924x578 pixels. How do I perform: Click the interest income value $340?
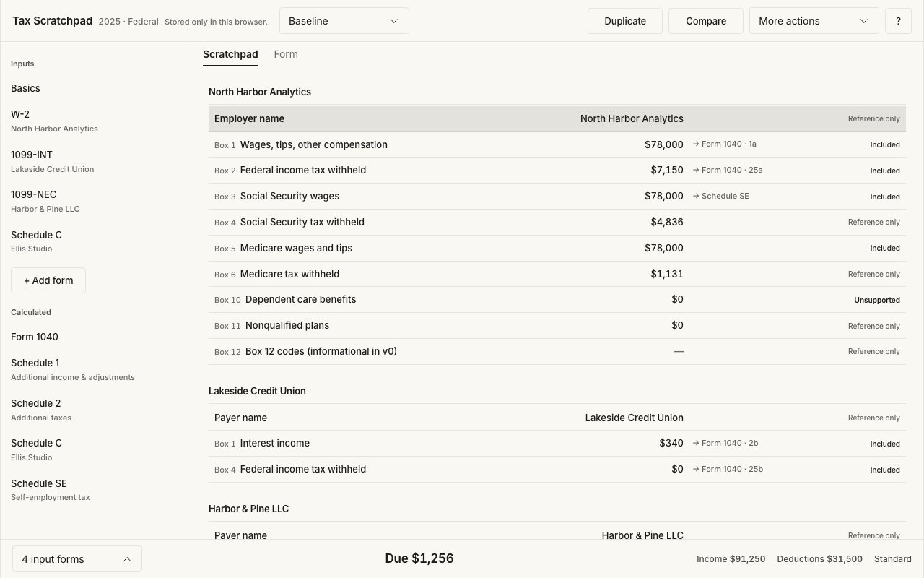[671, 444]
